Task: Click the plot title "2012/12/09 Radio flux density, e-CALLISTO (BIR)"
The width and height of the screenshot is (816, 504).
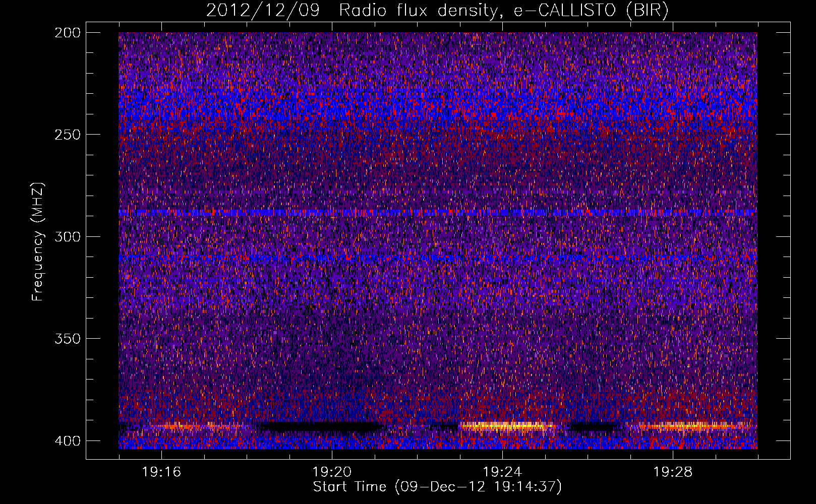Action: click(437, 11)
